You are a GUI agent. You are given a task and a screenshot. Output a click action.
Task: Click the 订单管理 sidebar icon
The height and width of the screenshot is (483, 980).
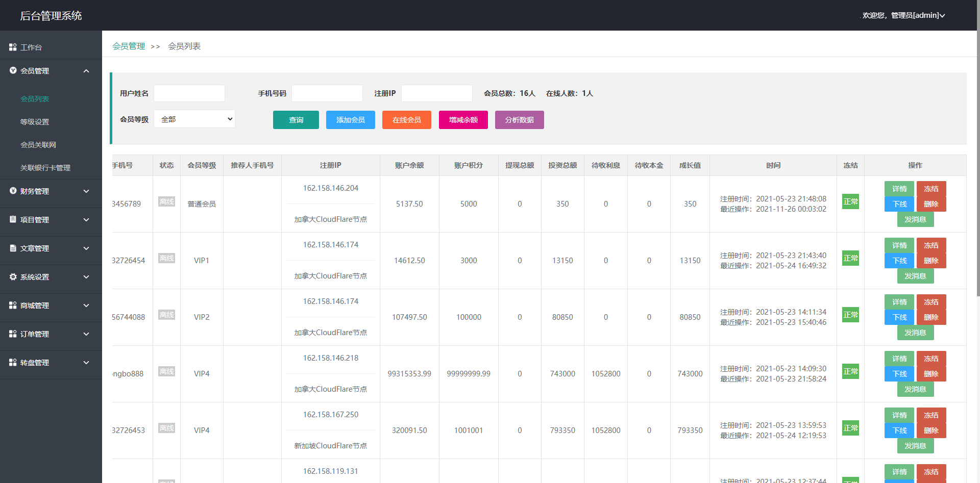[x=13, y=334]
